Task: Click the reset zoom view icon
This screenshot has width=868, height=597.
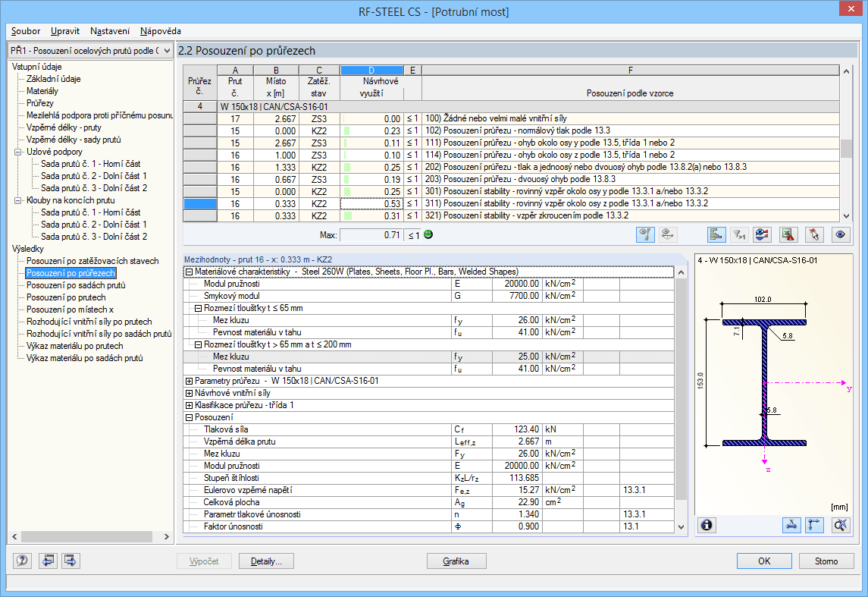Action: coord(841,525)
